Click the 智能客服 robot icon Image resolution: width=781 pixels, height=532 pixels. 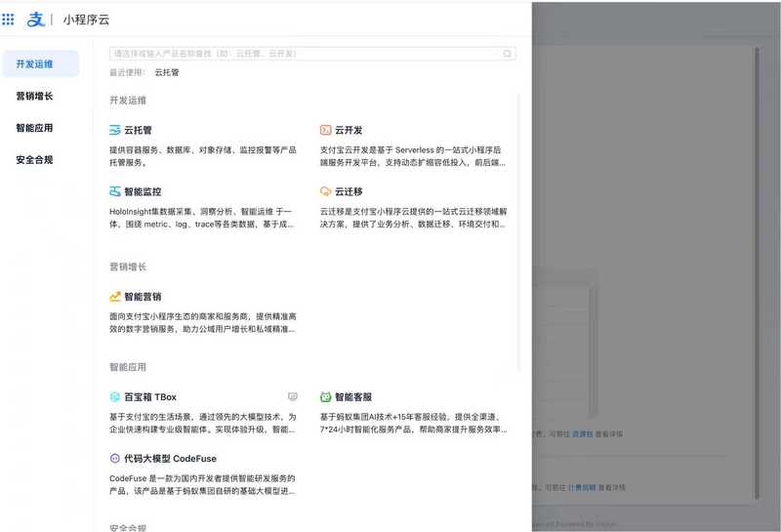pyautogui.click(x=326, y=397)
